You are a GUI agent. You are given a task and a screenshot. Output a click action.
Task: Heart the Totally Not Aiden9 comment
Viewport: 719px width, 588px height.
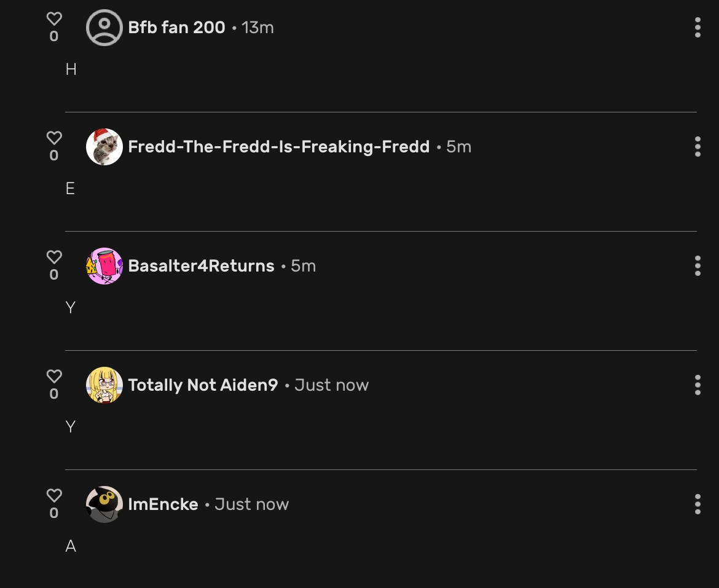54,376
